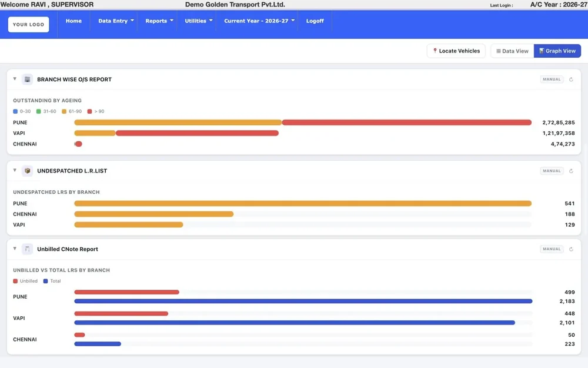Open the Data Entry dropdown menu
The width and height of the screenshot is (588, 368).
[x=116, y=21]
